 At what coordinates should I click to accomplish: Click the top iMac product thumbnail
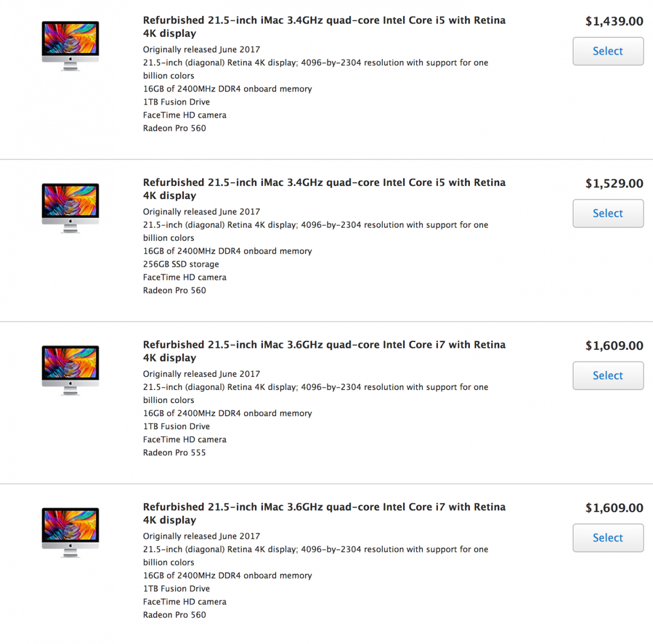pos(70,46)
